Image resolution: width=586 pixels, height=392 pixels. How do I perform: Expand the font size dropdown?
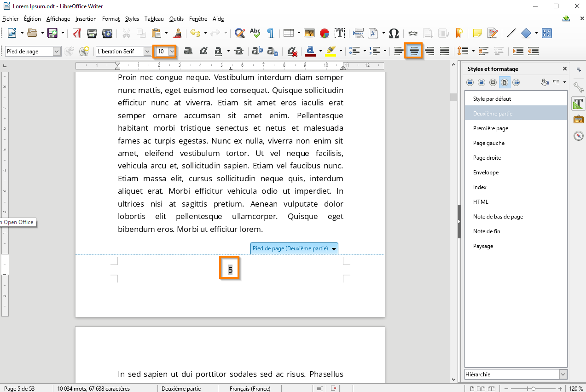(172, 51)
